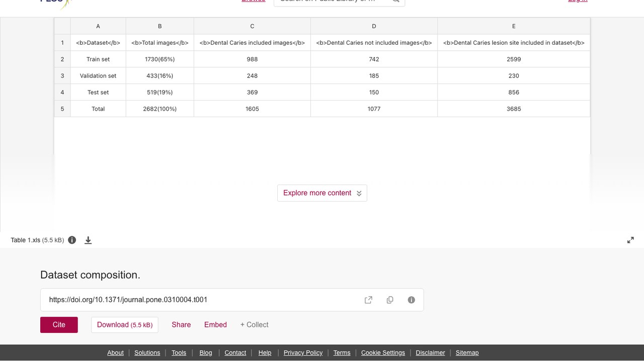Screen dimensions: 644x362
Task: Open the Disclaimer footer link
Action: pos(430,352)
